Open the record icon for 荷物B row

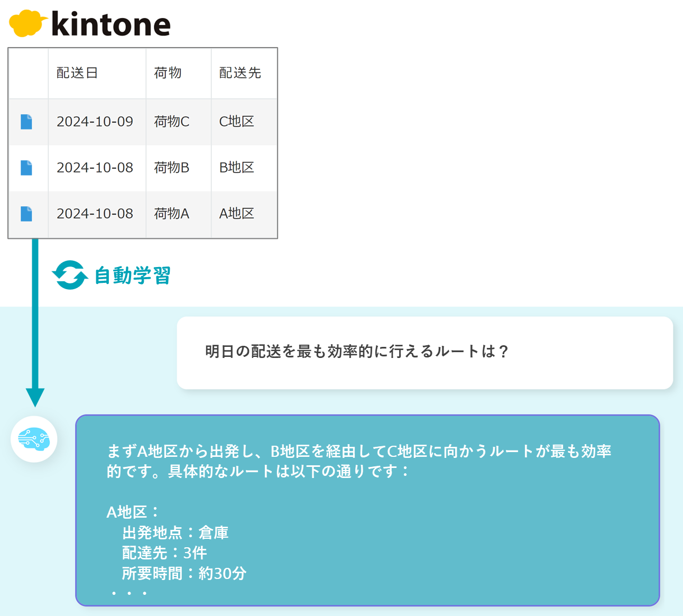[x=26, y=168]
